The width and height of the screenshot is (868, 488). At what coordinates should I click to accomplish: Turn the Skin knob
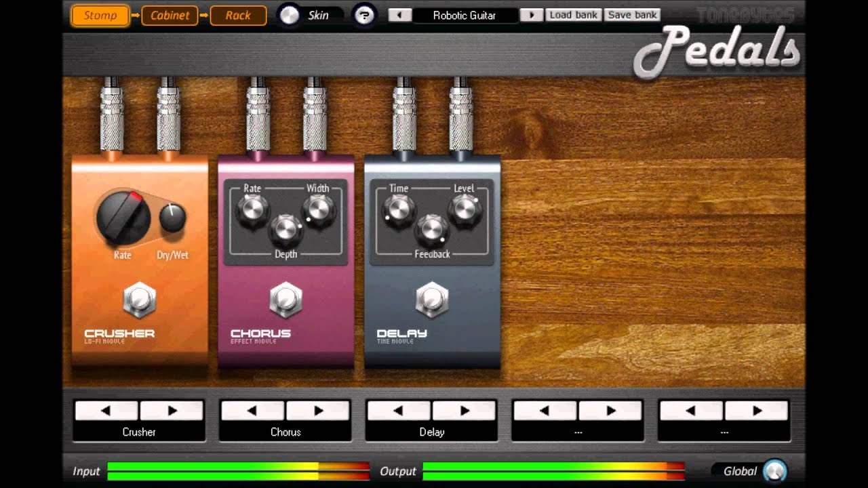pos(290,15)
